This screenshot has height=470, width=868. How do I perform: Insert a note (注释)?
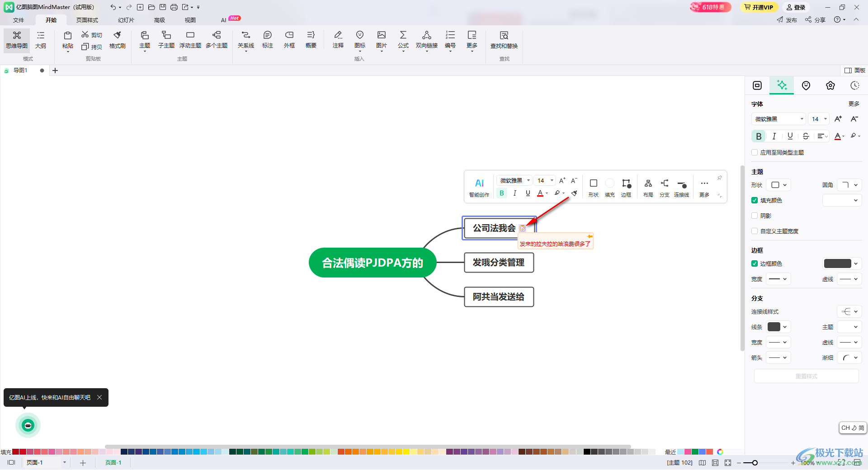pos(338,40)
